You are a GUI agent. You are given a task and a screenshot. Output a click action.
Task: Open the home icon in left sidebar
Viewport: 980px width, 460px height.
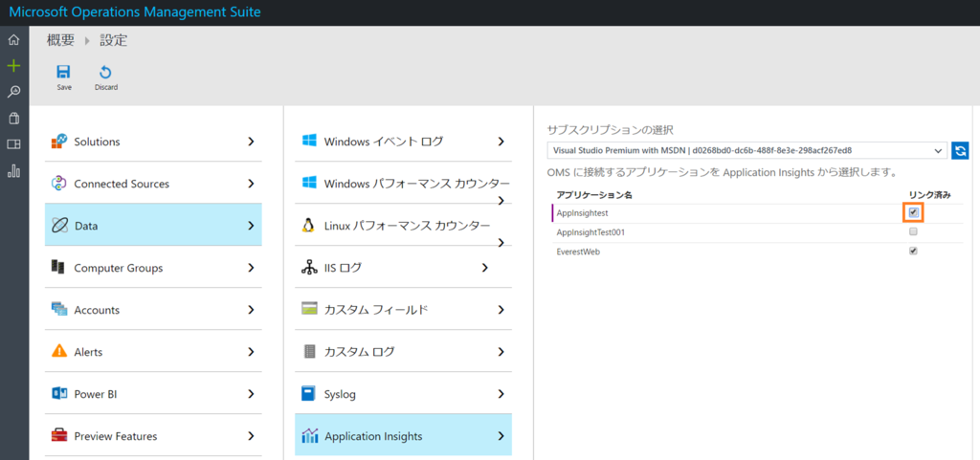coord(13,40)
